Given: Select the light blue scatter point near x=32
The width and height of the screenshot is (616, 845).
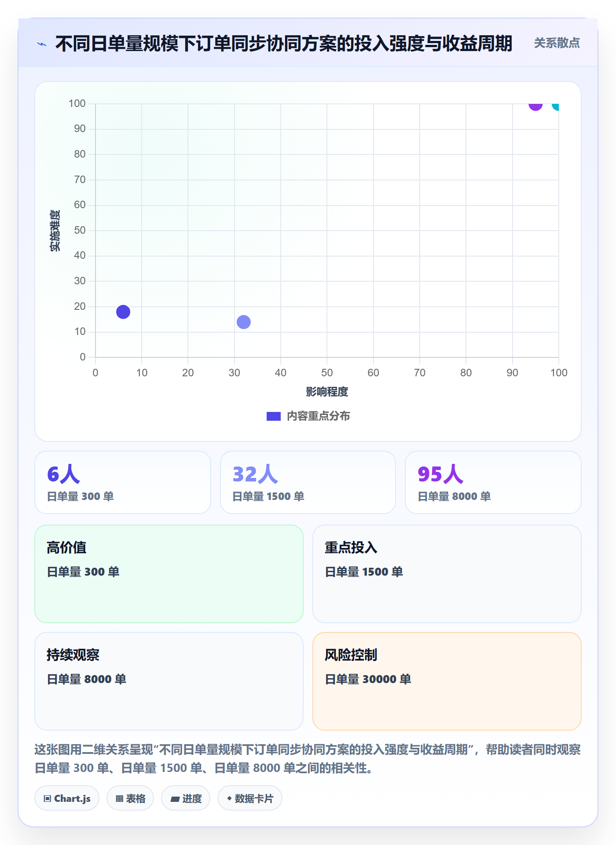Looking at the screenshot, I should (x=244, y=322).
